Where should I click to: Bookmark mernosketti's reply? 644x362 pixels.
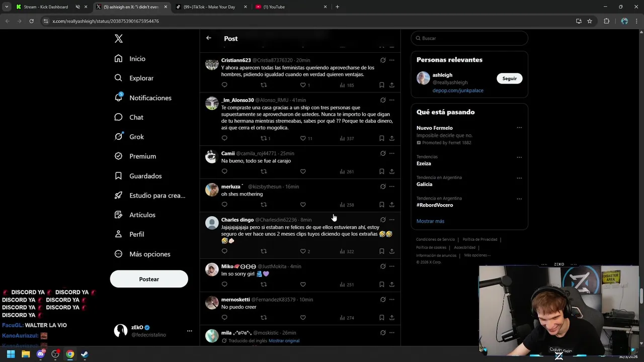[381, 318]
